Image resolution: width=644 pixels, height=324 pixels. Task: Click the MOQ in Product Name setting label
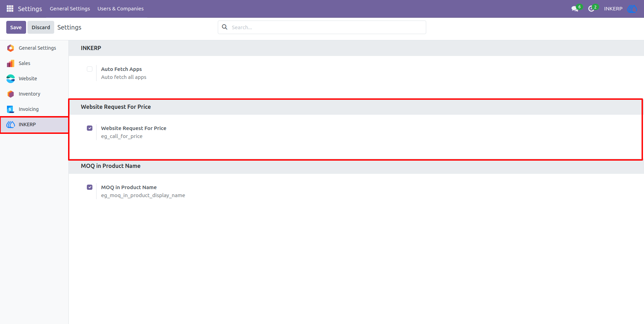(129, 187)
